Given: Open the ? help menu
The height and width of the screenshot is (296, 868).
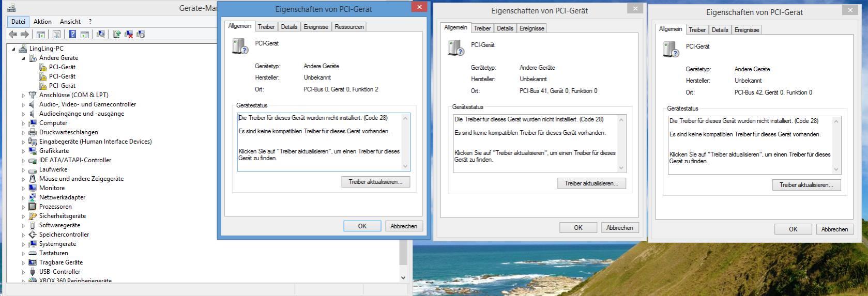Looking at the screenshot, I should pyautogui.click(x=90, y=22).
